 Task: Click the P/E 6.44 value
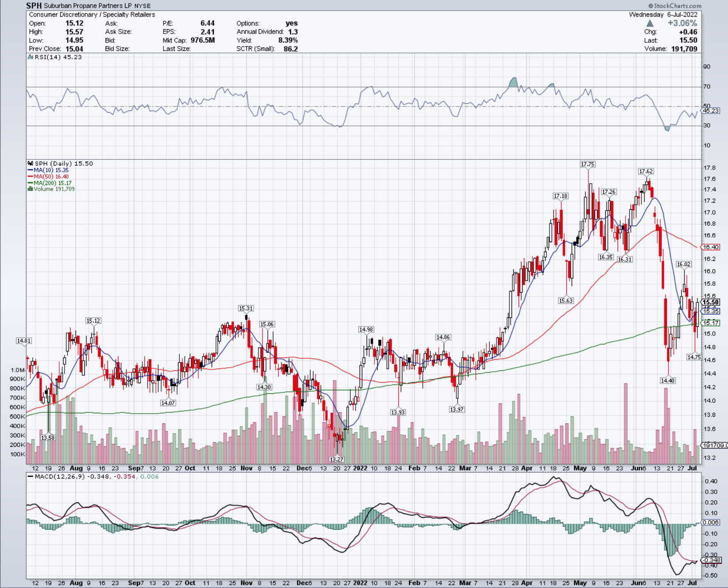pos(207,23)
